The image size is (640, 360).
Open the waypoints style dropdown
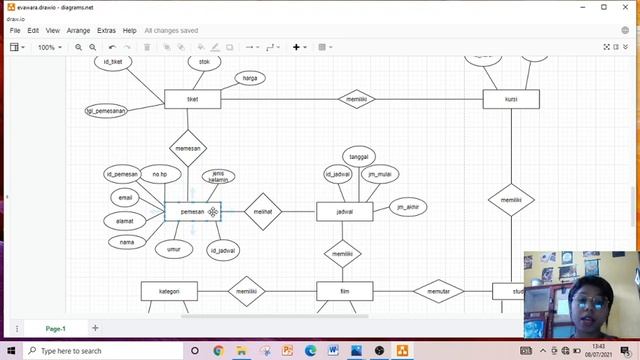coord(273,47)
